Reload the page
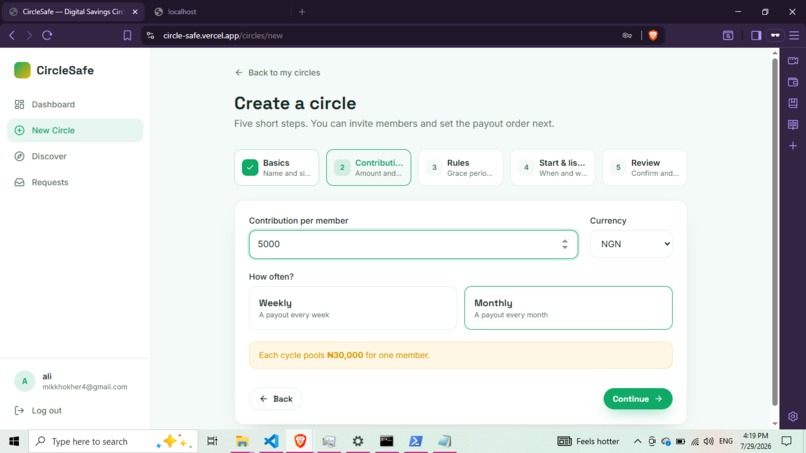Image resolution: width=806 pixels, height=453 pixels. point(47,35)
